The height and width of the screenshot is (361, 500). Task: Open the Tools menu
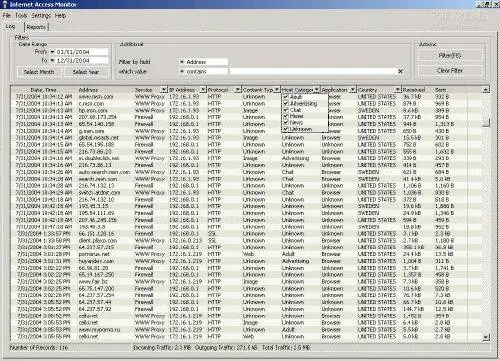point(21,16)
